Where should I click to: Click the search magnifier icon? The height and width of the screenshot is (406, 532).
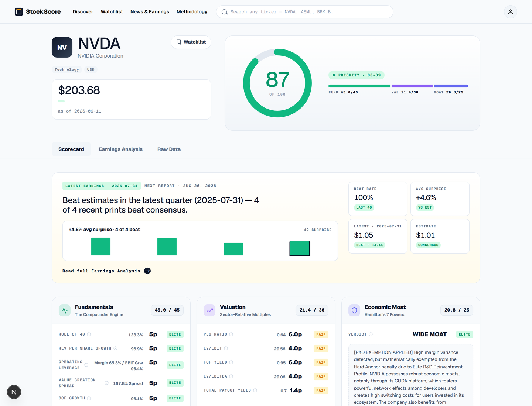coord(224,12)
